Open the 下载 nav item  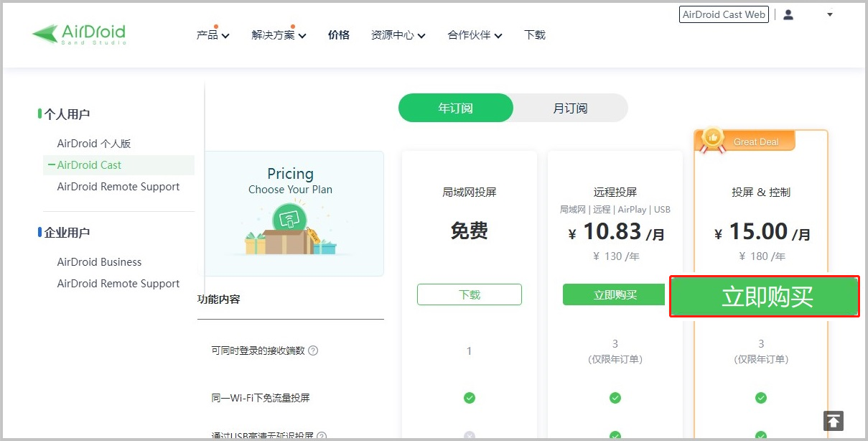coord(535,34)
